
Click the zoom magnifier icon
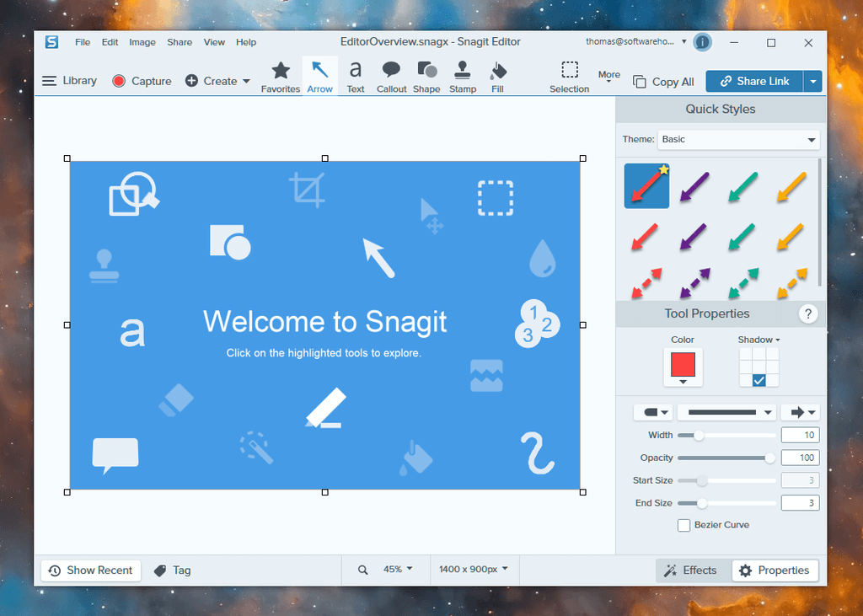(362, 570)
